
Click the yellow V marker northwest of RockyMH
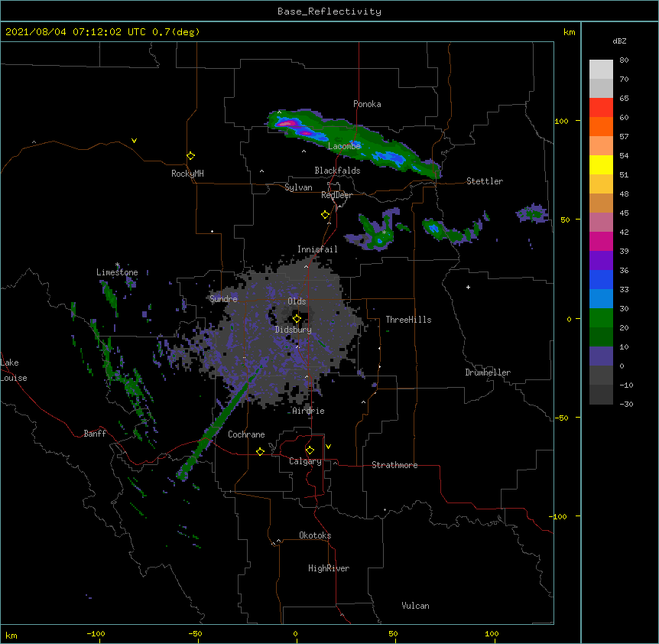(134, 141)
